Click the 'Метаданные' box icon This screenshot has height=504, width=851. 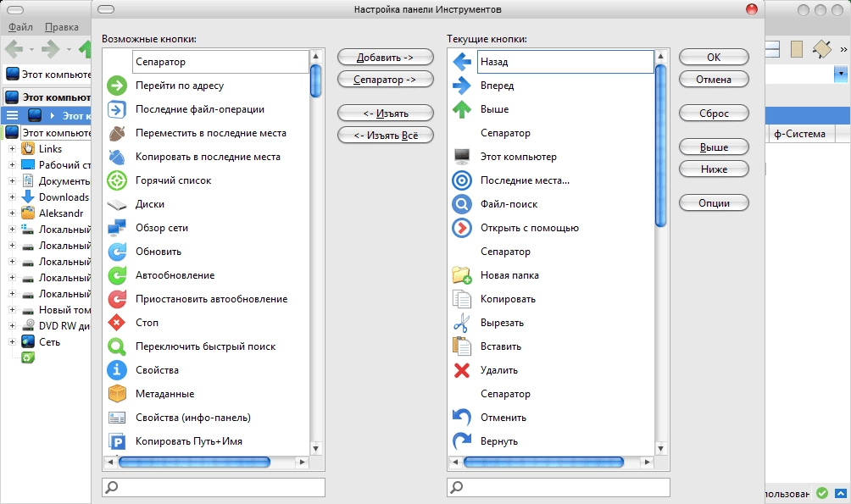(x=117, y=394)
